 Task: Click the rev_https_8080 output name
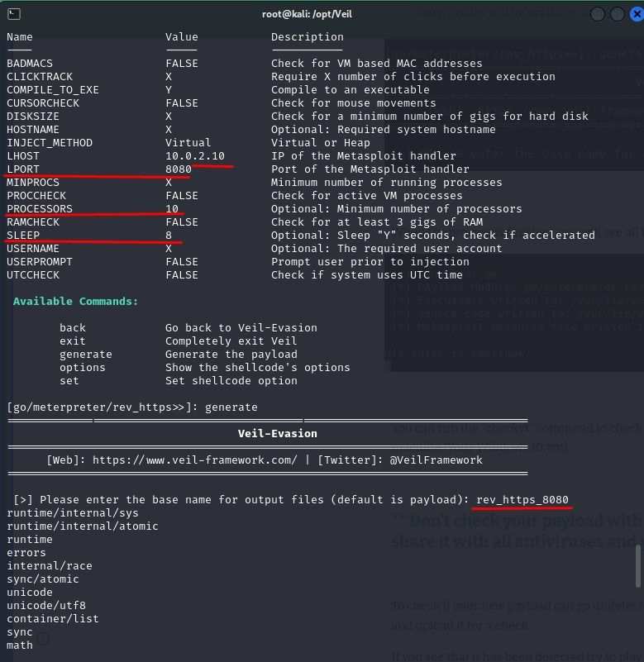522,499
